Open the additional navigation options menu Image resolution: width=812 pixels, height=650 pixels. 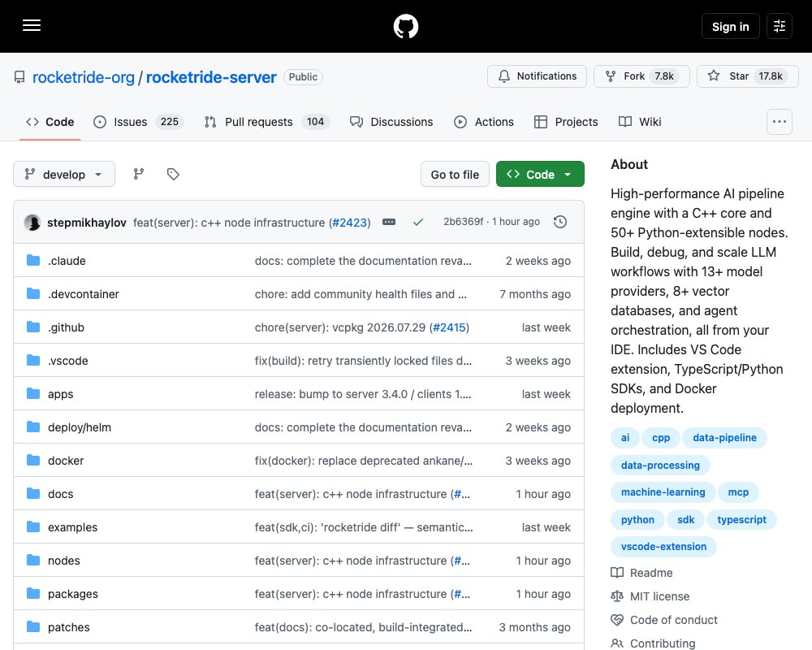coord(780,122)
